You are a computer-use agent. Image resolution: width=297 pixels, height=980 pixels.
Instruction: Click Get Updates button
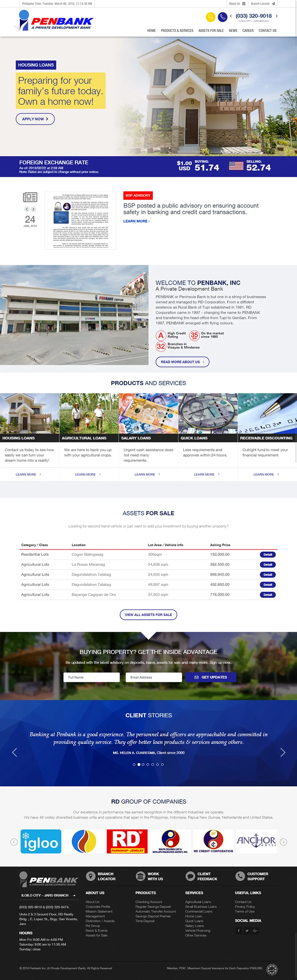[x=211, y=677]
